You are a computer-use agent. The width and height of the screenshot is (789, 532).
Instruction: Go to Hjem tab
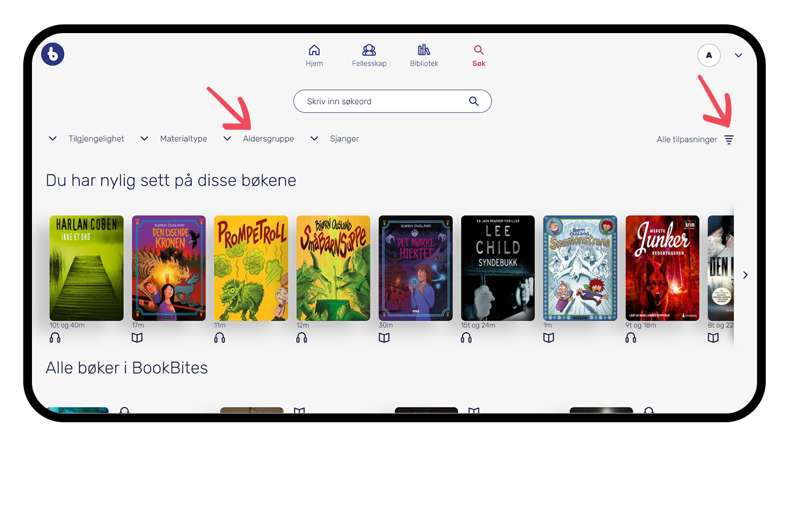[x=314, y=56]
